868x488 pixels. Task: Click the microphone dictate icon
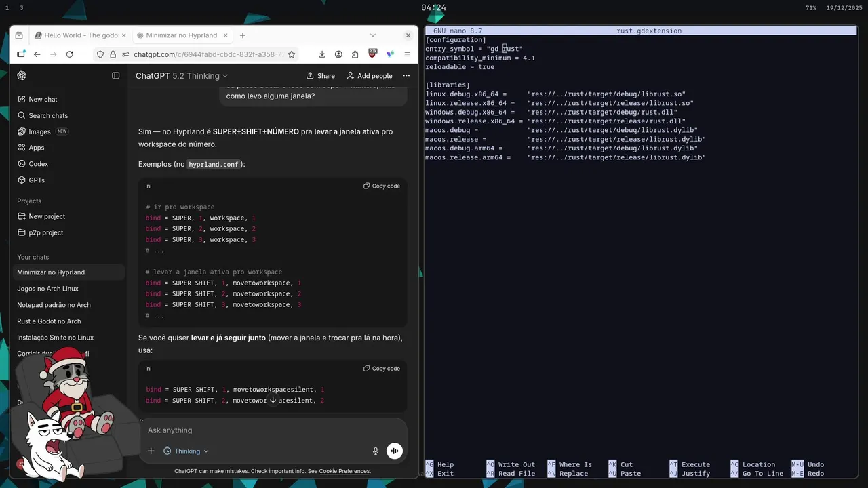coord(376,451)
